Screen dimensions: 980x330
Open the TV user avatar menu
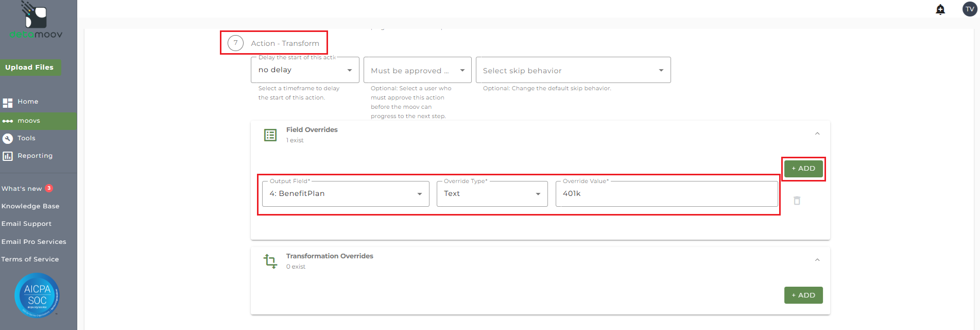pyautogui.click(x=970, y=9)
